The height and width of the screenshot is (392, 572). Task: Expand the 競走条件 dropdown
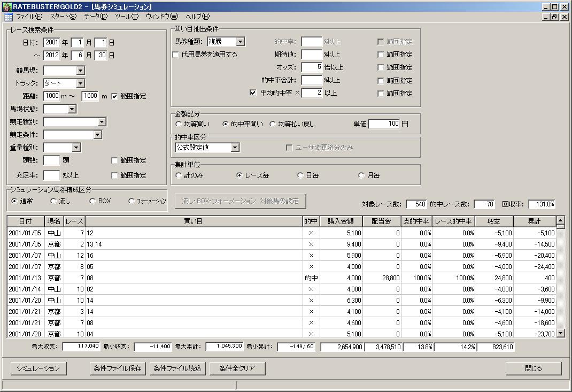[97, 135]
